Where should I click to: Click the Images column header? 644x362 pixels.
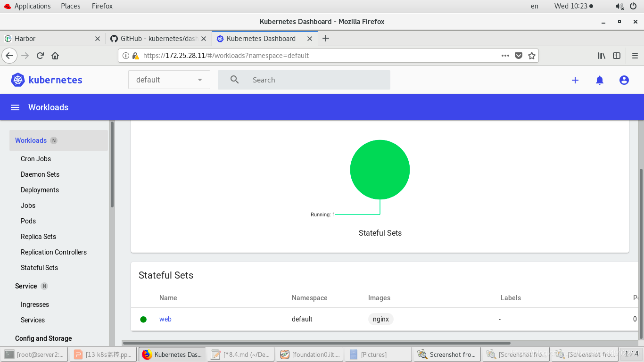pos(379,298)
